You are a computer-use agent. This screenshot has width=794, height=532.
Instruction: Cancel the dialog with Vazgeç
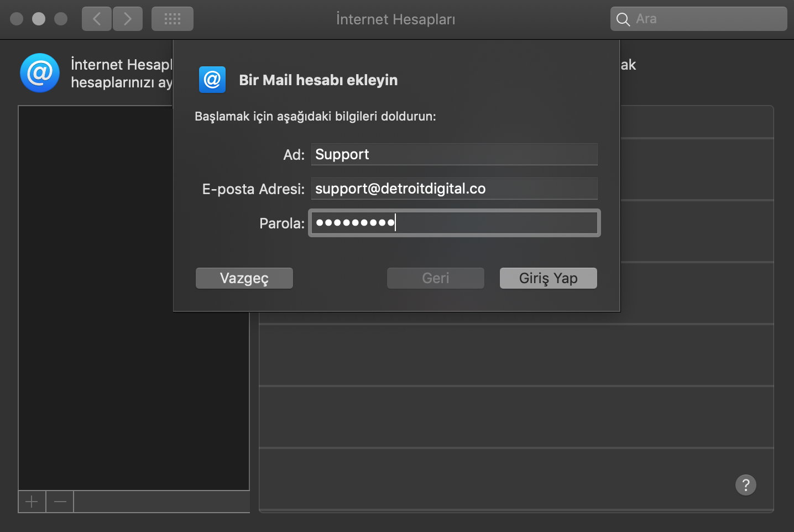coord(244,278)
